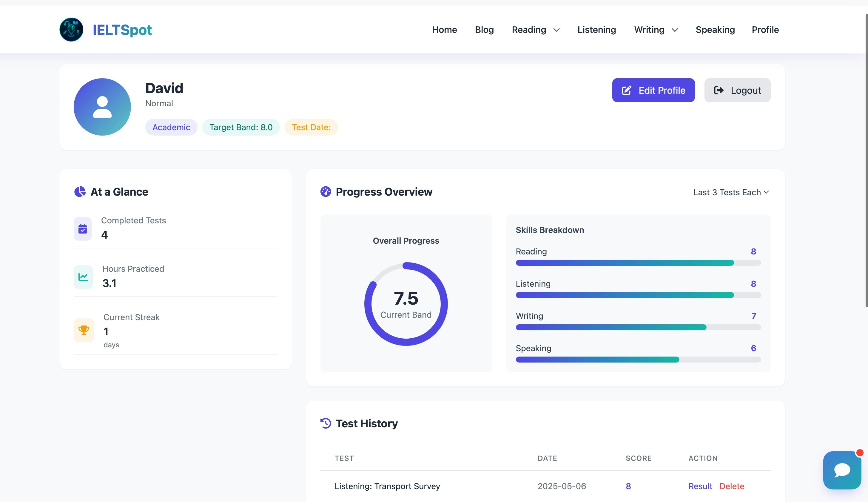
Task: Open the Blog nav item
Action: (484, 30)
